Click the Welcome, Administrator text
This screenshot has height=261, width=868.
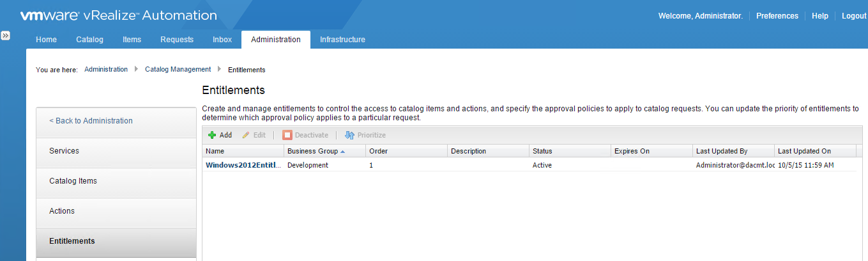(x=701, y=16)
